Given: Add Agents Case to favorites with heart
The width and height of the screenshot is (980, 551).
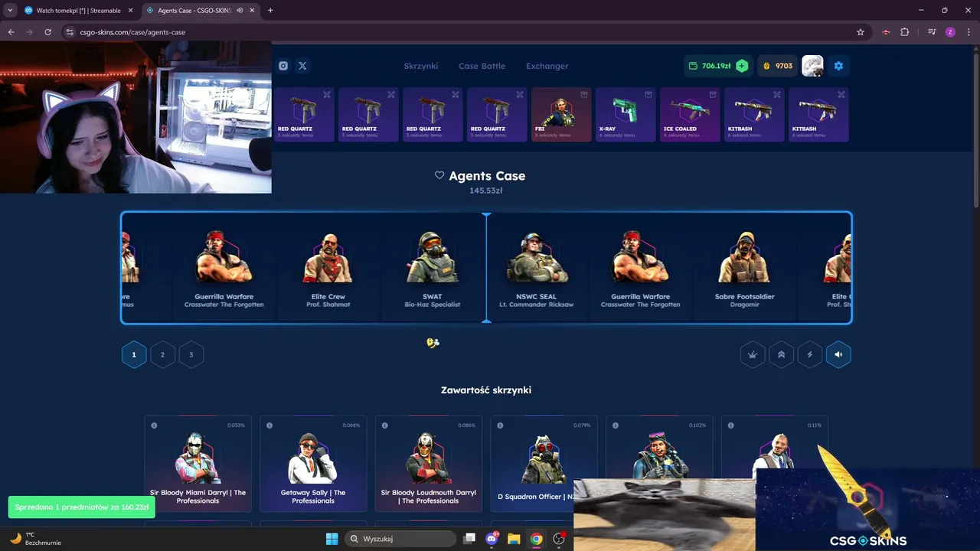Looking at the screenshot, I should click(x=439, y=175).
